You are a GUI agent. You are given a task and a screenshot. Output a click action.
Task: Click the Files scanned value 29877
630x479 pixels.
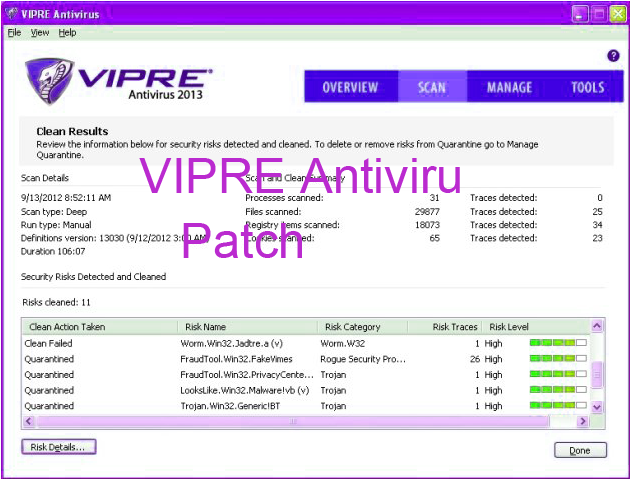[428, 211]
